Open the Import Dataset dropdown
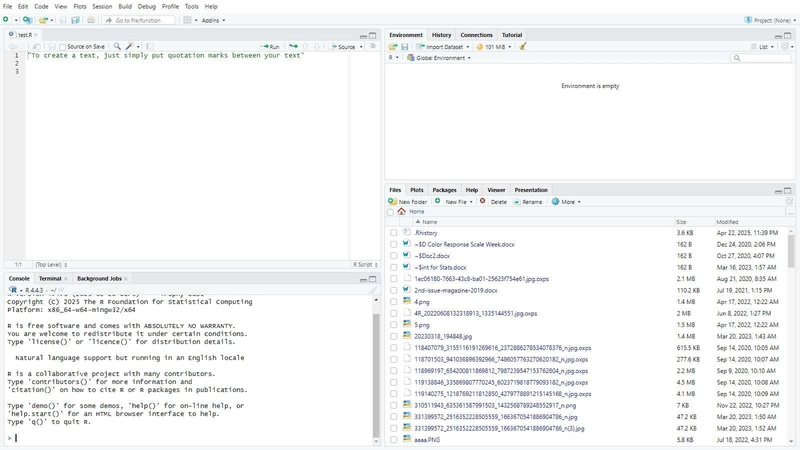 click(442, 46)
